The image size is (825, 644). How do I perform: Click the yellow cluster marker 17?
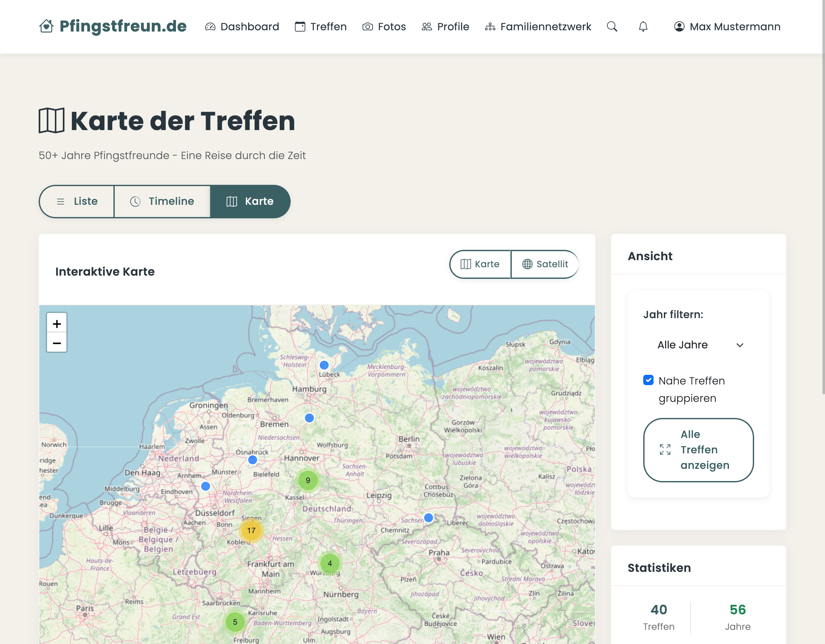251,530
